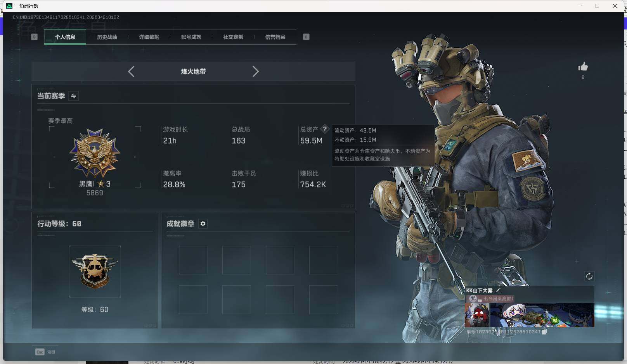
Task: Click the like count 8
Action: [x=583, y=77]
